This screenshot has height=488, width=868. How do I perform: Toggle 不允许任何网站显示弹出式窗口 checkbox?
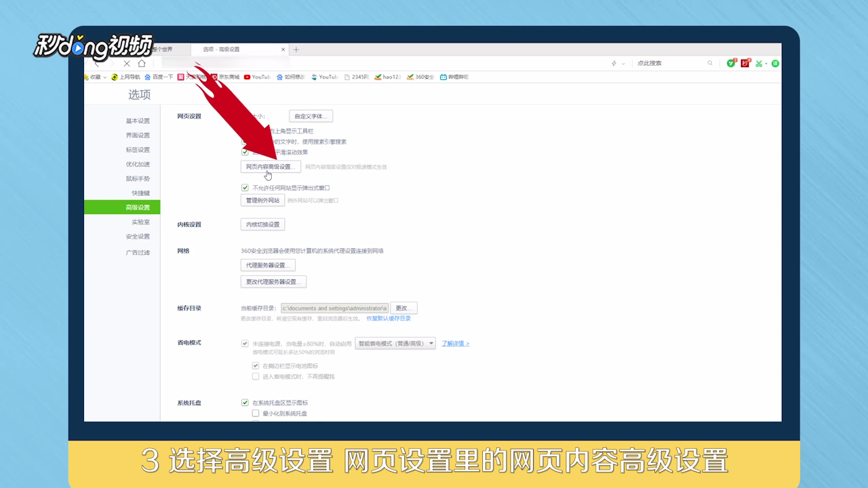click(x=245, y=188)
